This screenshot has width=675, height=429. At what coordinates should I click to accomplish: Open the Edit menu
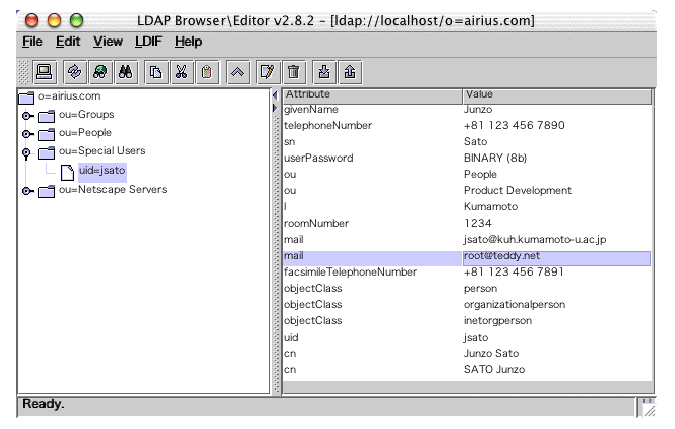coord(68,42)
